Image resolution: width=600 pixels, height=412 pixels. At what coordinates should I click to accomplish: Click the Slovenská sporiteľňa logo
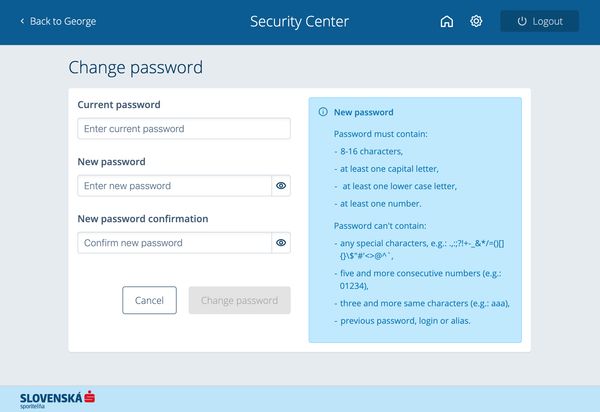click(57, 398)
